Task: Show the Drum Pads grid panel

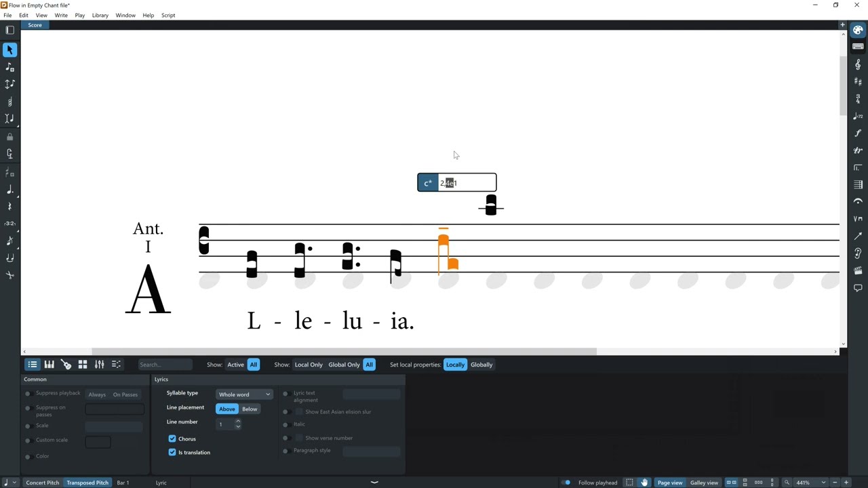Action: [x=83, y=365]
